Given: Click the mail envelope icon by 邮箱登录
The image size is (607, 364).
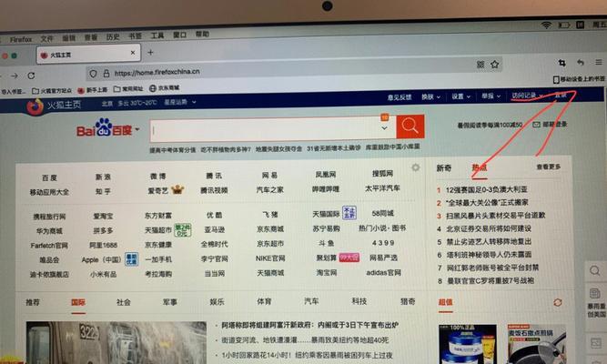Looking at the screenshot, I should [x=536, y=125].
